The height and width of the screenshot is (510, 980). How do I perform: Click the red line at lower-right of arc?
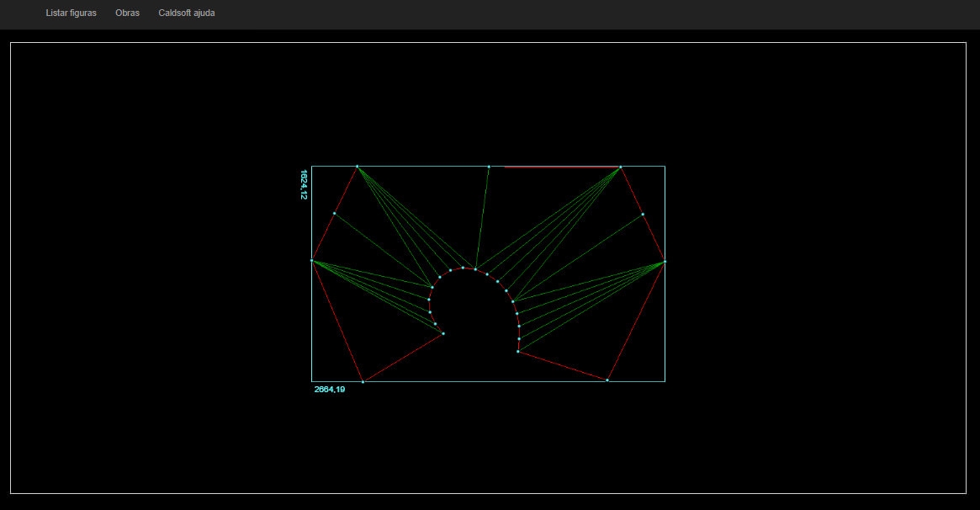pos(563,366)
